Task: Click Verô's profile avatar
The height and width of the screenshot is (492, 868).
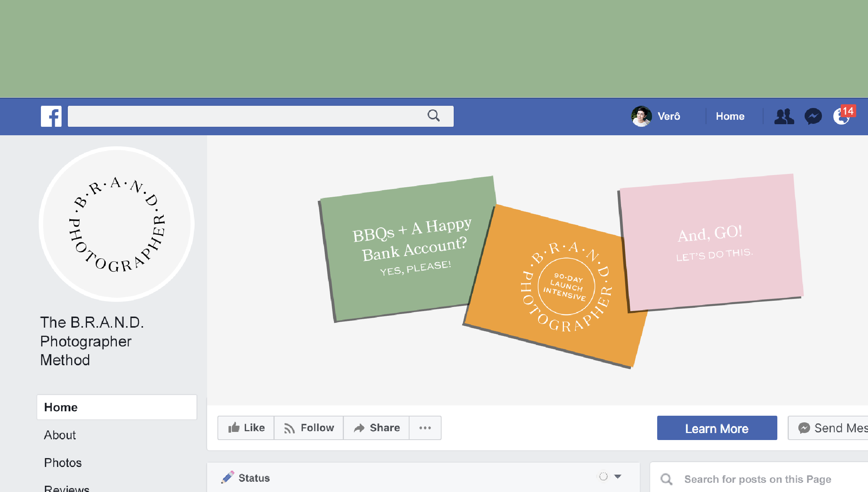Action: 641,116
